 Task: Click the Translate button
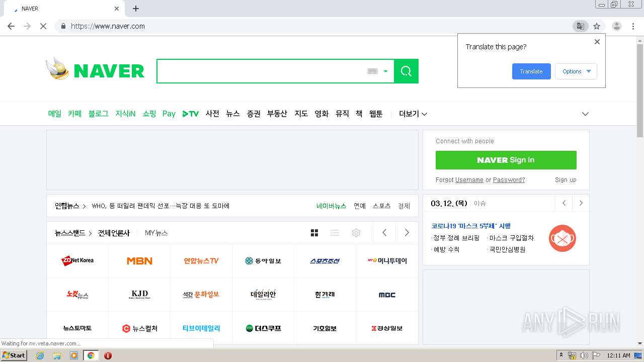pos(531,71)
